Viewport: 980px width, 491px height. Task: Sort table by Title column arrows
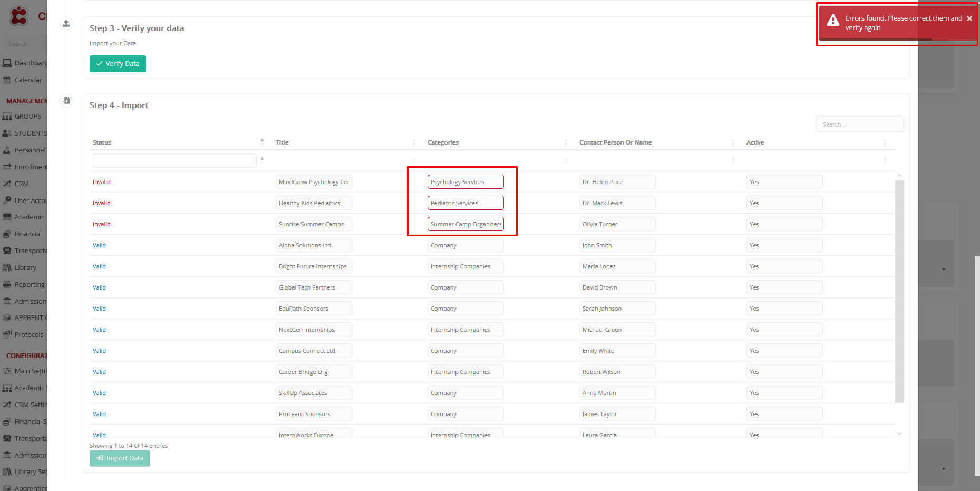click(x=414, y=142)
